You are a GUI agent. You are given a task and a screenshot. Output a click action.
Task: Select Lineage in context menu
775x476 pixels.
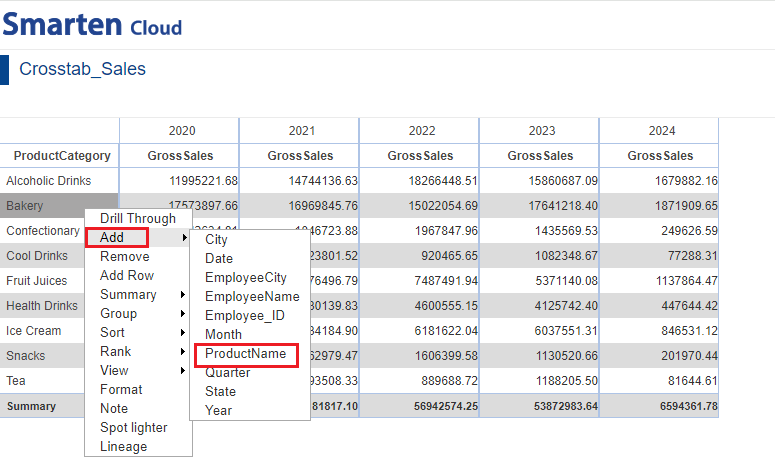tap(124, 446)
